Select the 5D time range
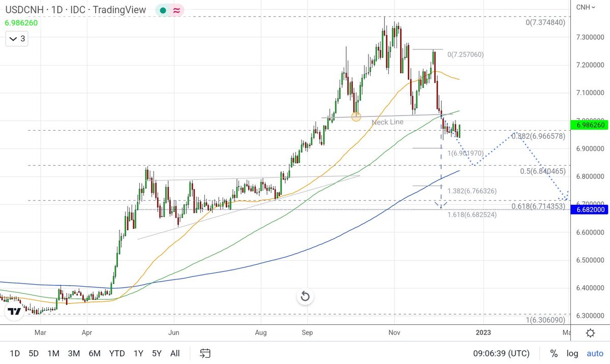 pyautogui.click(x=34, y=353)
